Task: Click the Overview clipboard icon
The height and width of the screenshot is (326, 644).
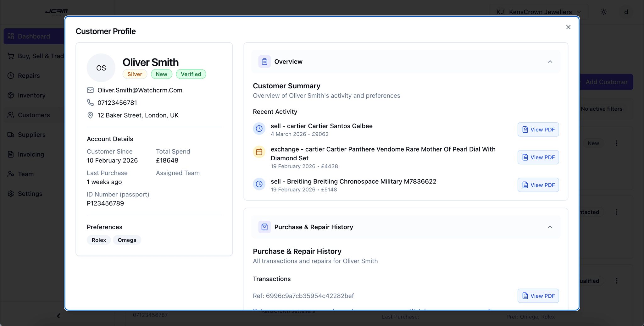Action: pyautogui.click(x=264, y=61)
